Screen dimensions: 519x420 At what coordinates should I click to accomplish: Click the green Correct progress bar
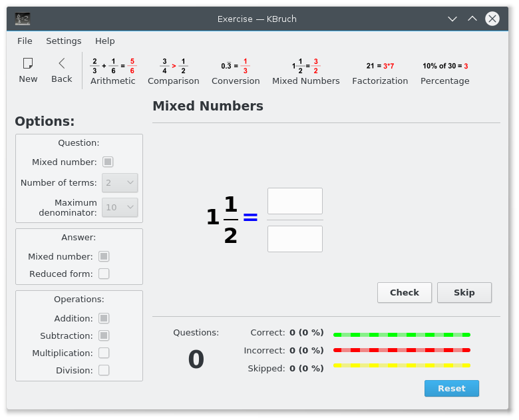point(401,334)
